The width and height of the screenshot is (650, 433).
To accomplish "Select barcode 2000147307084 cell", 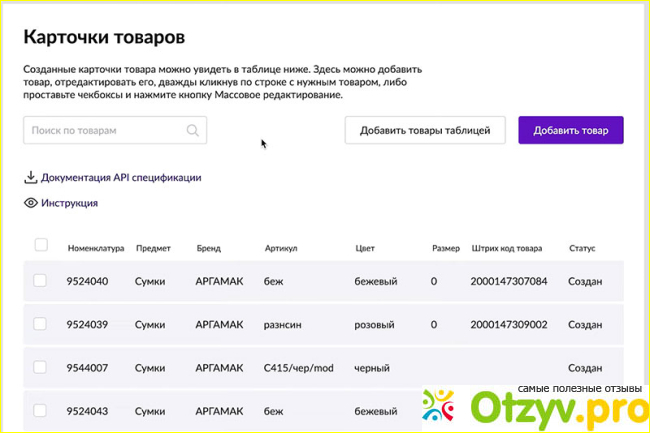I will click(509, 282).
